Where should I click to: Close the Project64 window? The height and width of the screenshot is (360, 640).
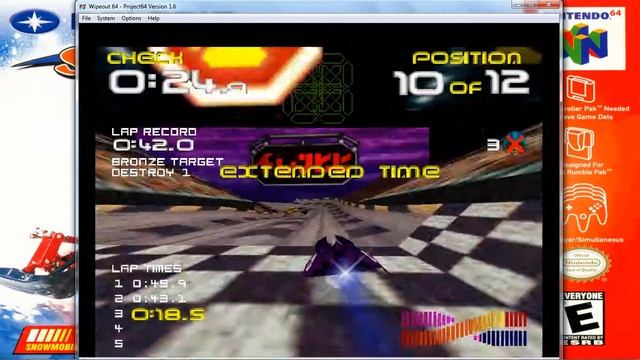tap(549, 4)
